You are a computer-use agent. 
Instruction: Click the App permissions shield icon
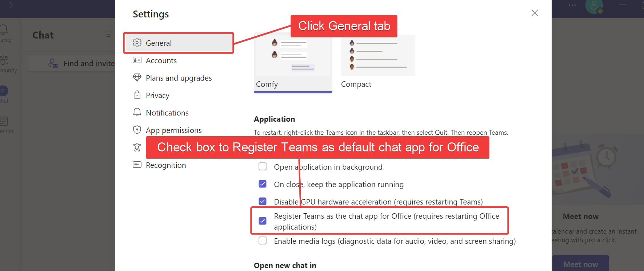[137, 130]
